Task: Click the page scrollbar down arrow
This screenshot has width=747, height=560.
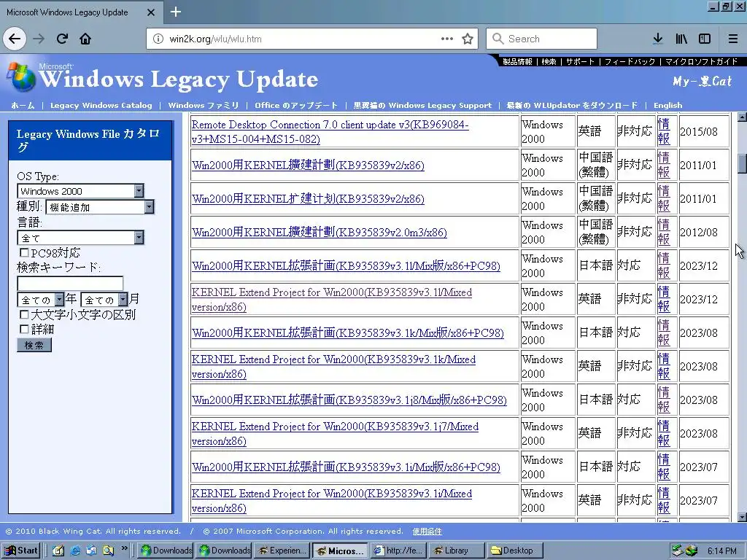Action: tap(742, 517)
